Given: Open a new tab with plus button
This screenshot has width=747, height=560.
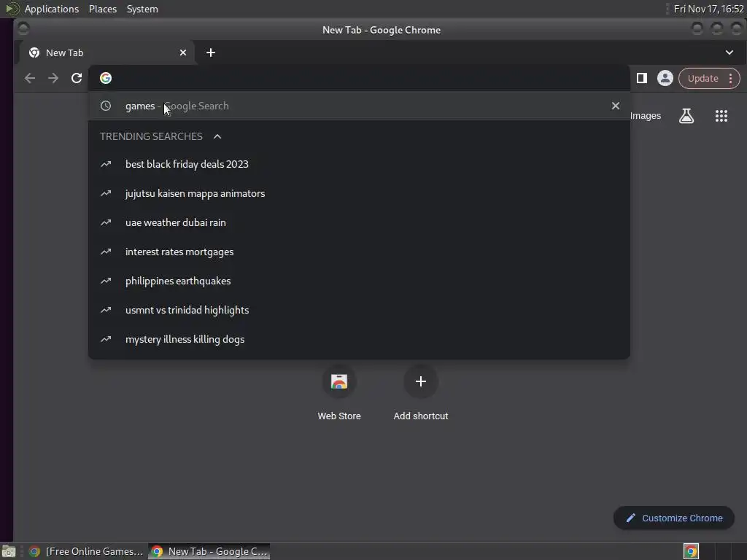Looking at the screenshot, I should point(211,52).
